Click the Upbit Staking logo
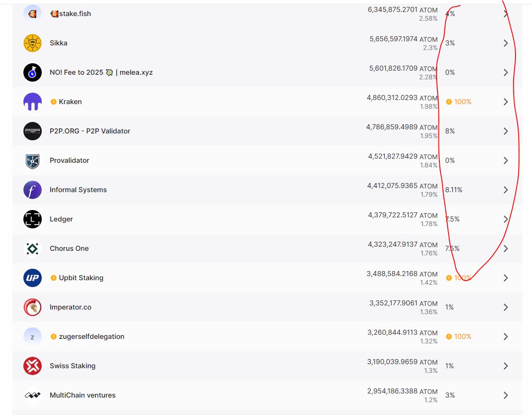This screenshot has width=532, height=415. click(33, 278)
